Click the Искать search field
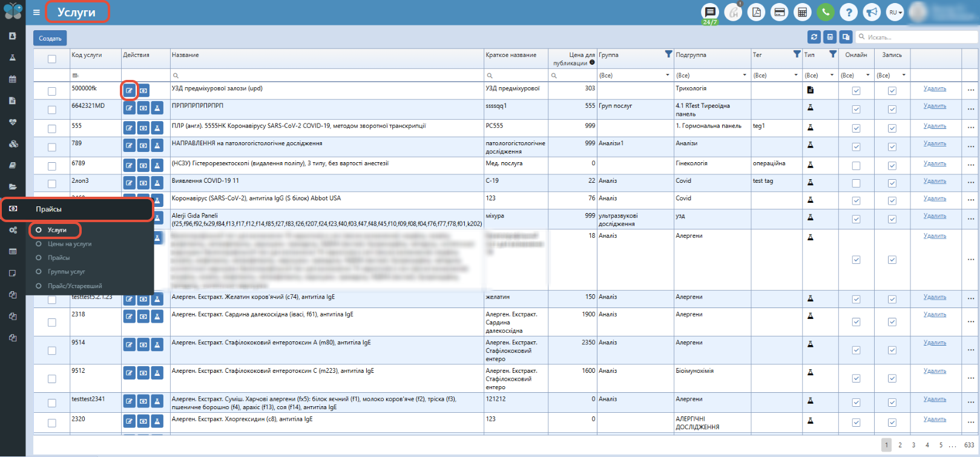This screenshot has height=457, width=980. coord(916,37)
